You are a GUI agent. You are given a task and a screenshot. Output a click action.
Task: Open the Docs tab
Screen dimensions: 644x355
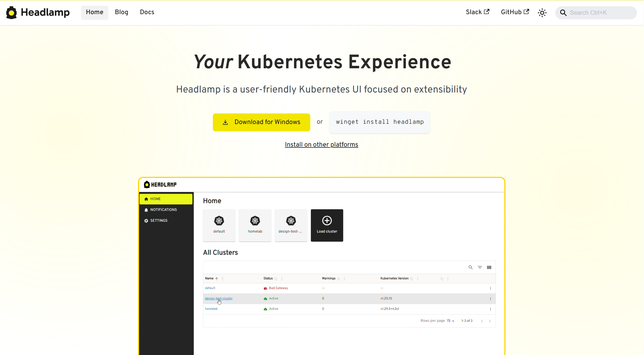click(x=147, y=12)
